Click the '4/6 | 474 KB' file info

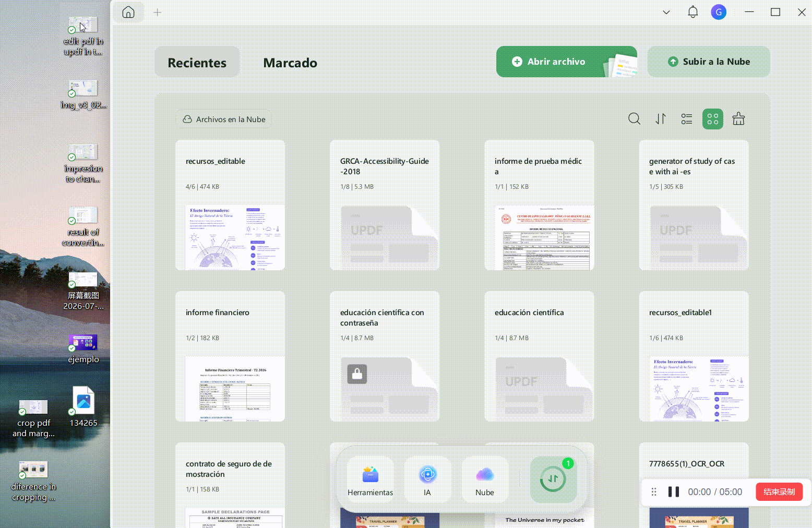202,187
